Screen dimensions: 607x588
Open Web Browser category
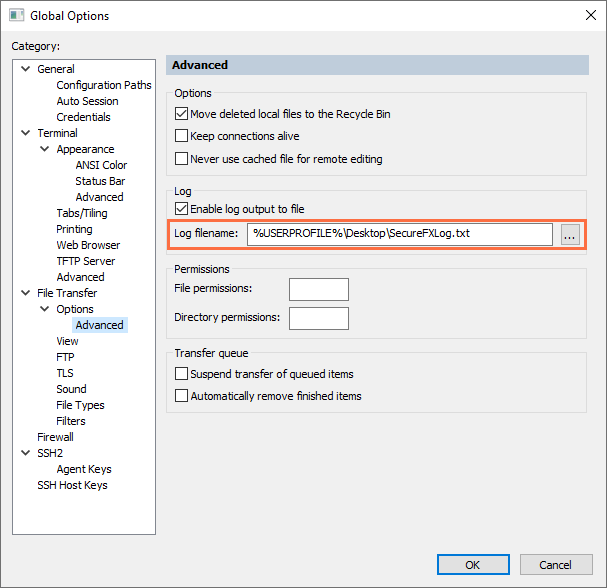88,245
